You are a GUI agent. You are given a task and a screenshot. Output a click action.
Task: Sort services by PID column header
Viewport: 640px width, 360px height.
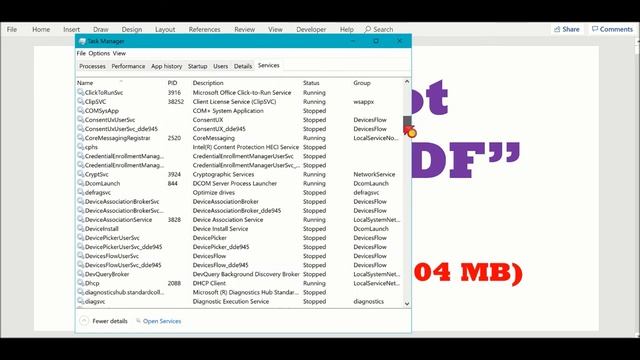pyautogui.click(x=172, y=83)
